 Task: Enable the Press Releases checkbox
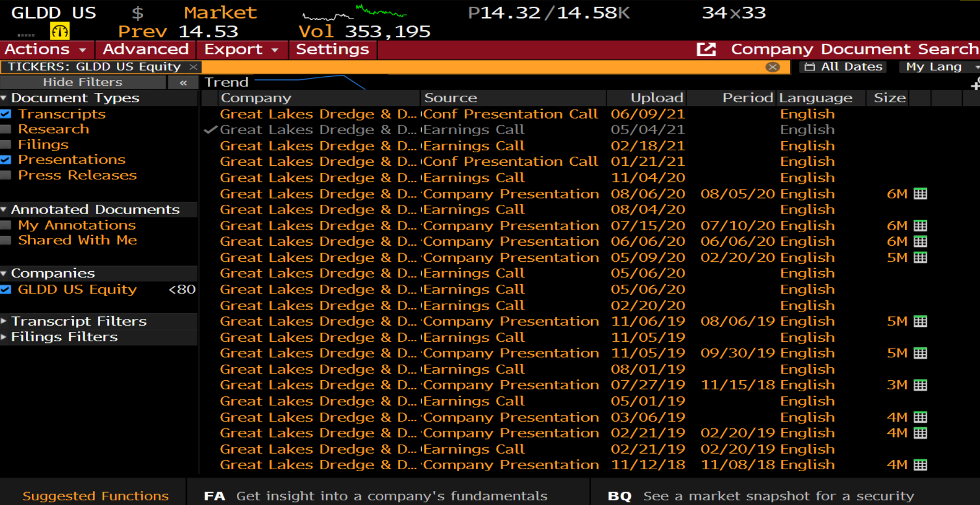6,175
